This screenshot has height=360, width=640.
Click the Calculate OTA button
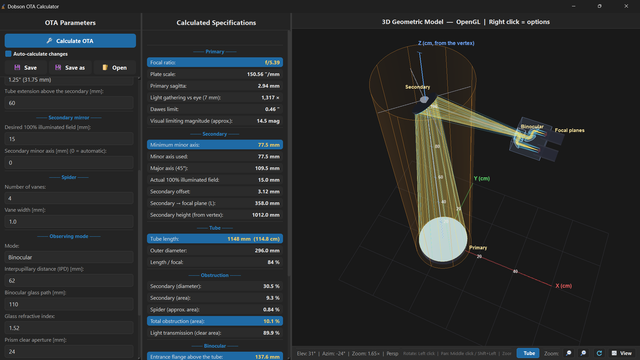pos(70,41)
